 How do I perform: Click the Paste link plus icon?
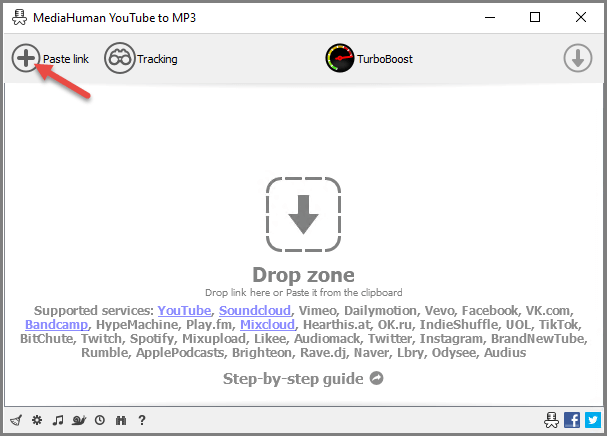coord(26,58)
